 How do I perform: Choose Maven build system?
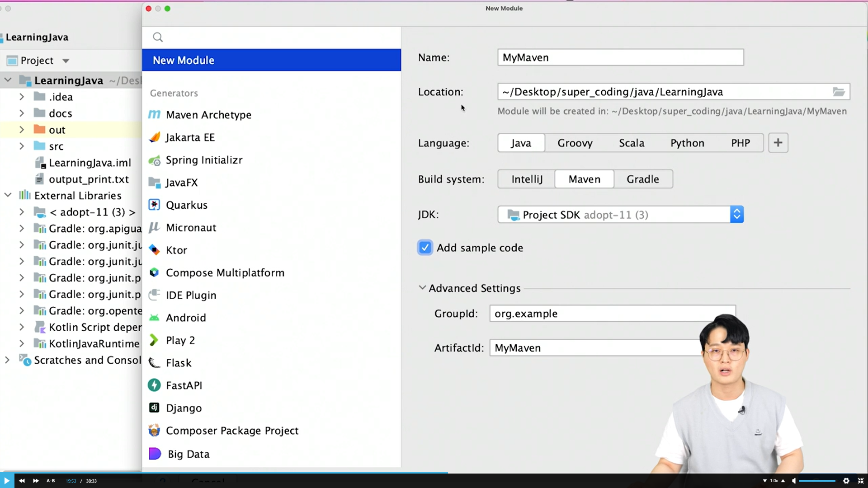click(x=585, y=179)
